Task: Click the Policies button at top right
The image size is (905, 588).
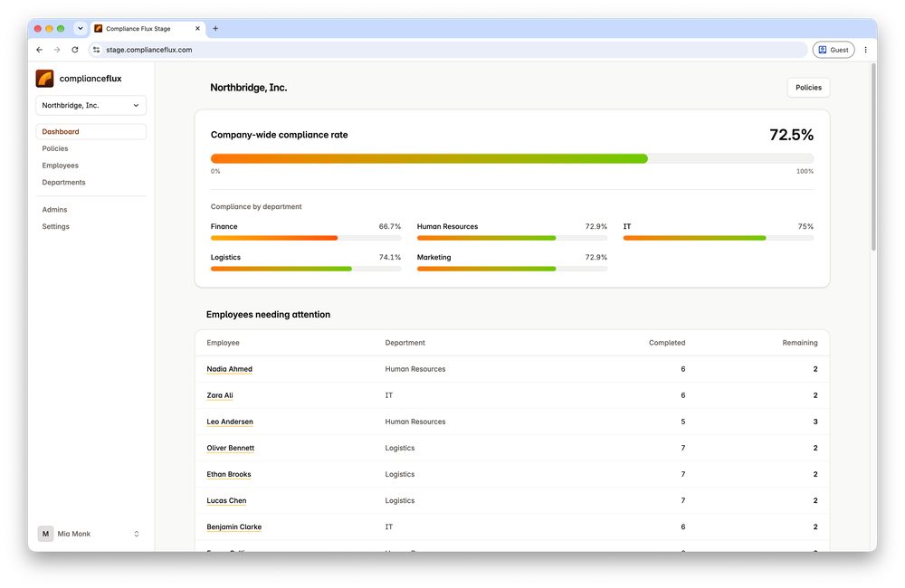Action: (x=808, y=88)
